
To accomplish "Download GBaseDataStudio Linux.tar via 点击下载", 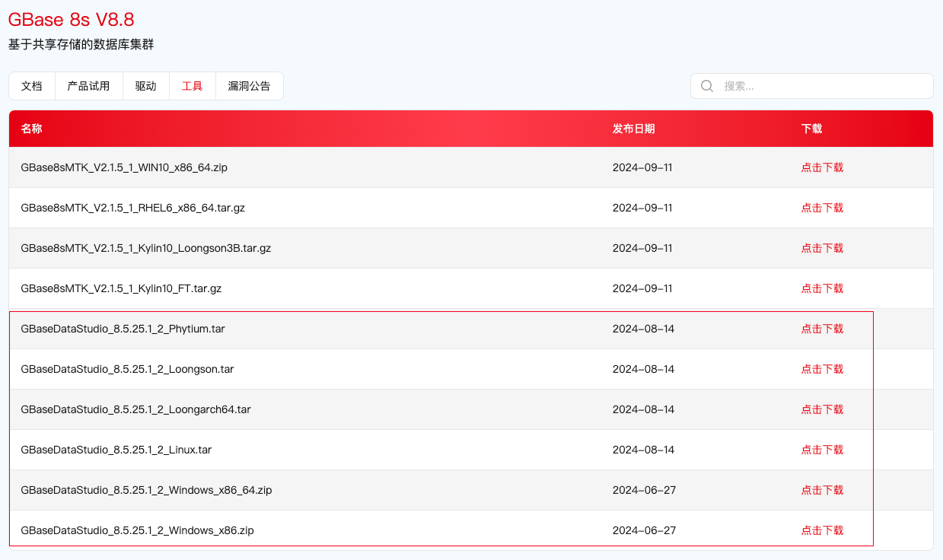I will 822,450.
